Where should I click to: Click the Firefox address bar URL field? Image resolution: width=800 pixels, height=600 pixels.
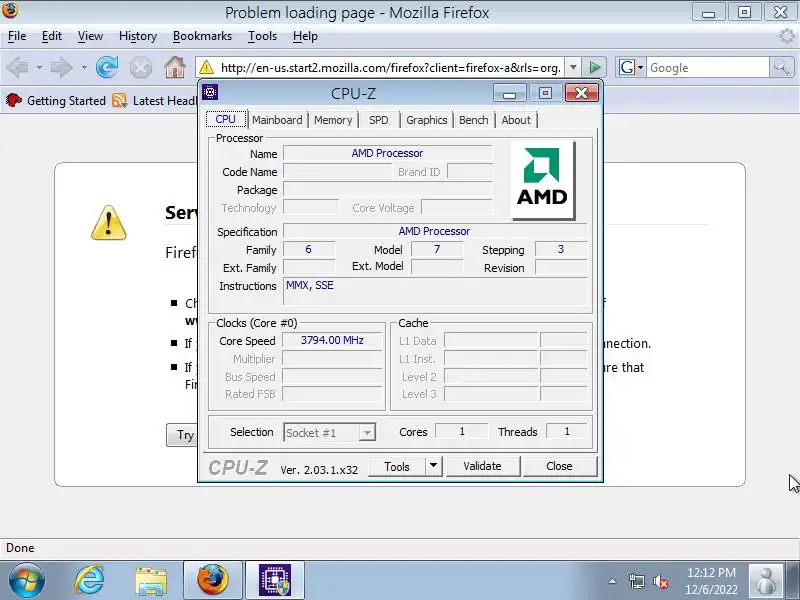[x=390, y=67]
